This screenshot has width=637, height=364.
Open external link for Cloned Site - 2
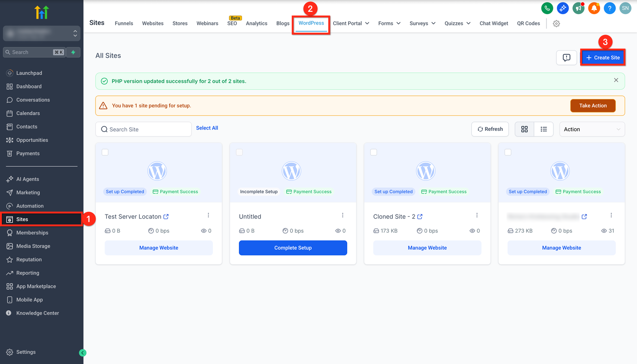tap(420, 217)
